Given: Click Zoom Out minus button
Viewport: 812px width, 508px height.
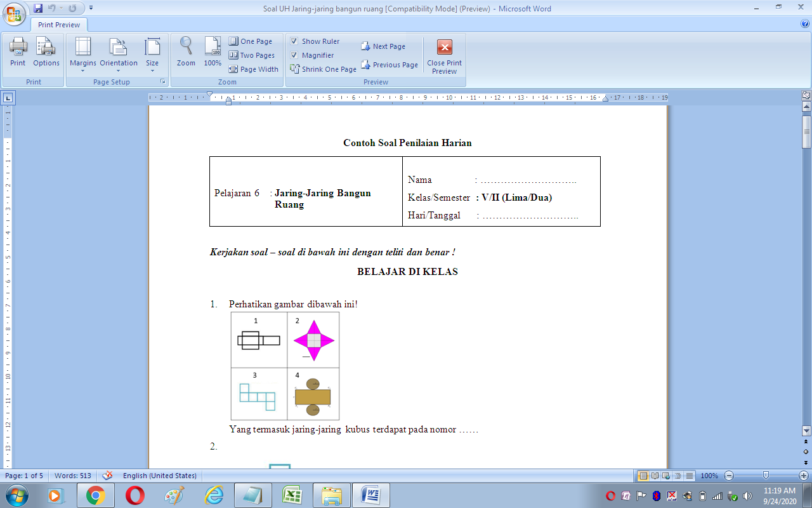Looking at the screenshot, I should click(729, 476).
